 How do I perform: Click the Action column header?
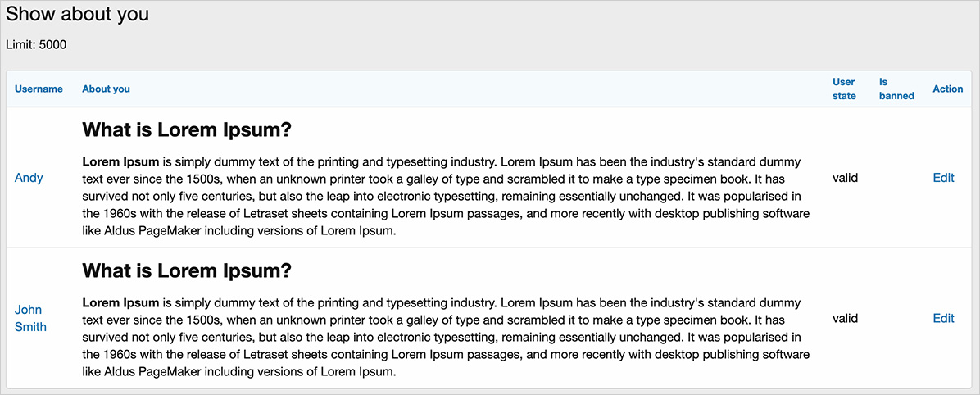[x=947, y=89]
